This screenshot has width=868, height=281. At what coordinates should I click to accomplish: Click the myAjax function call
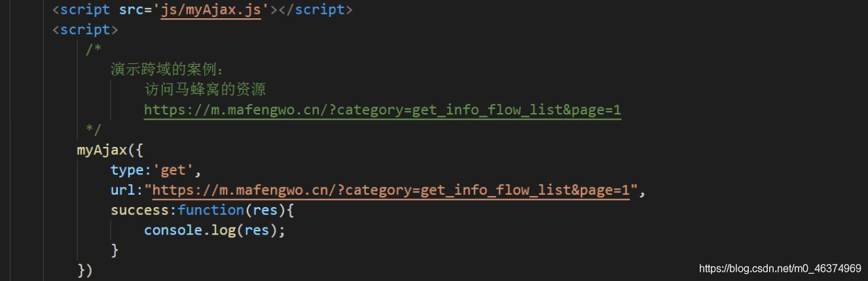pos(101,150)
